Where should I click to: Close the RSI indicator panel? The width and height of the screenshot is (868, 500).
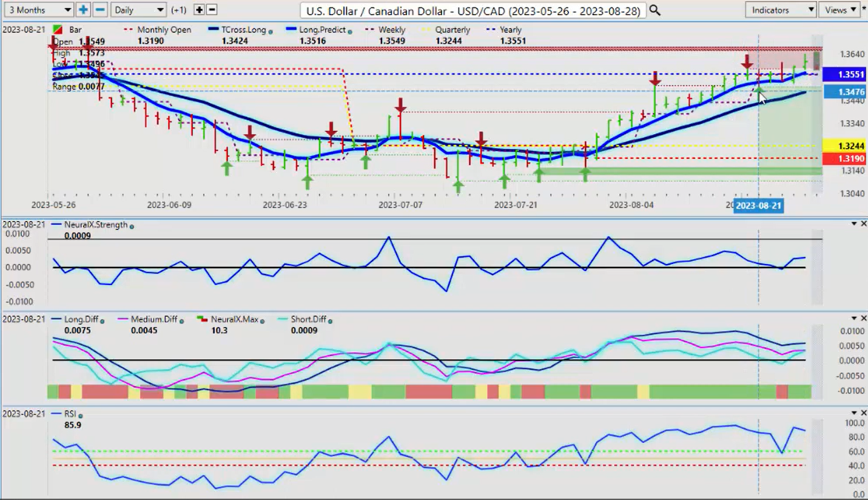point(863,413)
